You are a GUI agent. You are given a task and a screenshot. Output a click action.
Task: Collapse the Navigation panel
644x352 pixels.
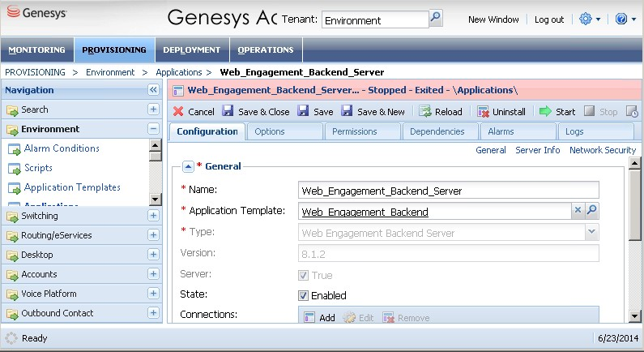(153, 90)
